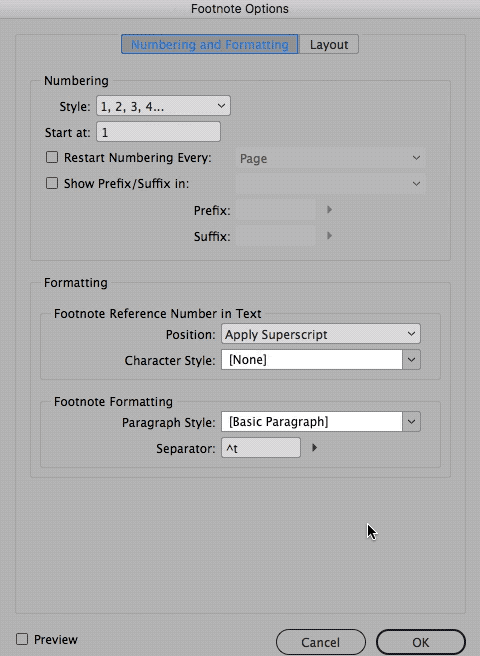Image resolution: width=480 pixels, height=656 pixels.
Task: Open the Show Prefix/Suffix in dropdown
Action: point(331,184)
